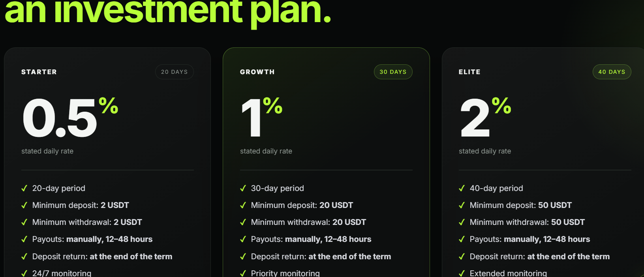Select the 40 DAYS badge on Elite
The height and width of the screenshot is (277, 644).
click(x=612, y=72)
